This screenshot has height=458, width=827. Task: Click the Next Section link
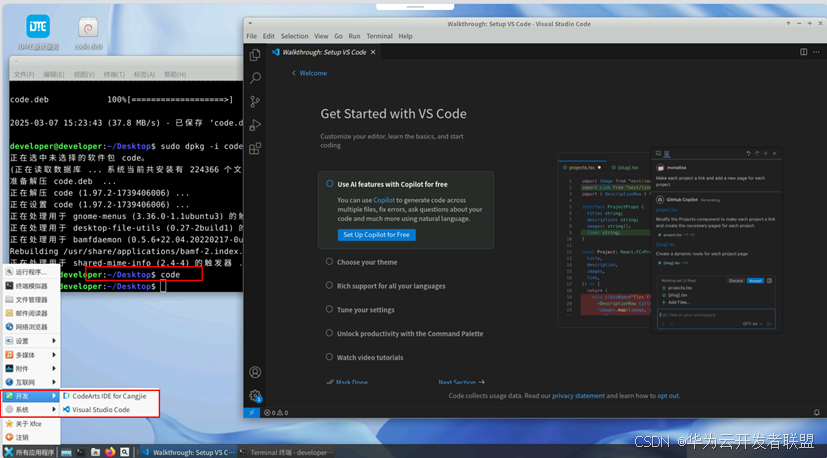461,382
